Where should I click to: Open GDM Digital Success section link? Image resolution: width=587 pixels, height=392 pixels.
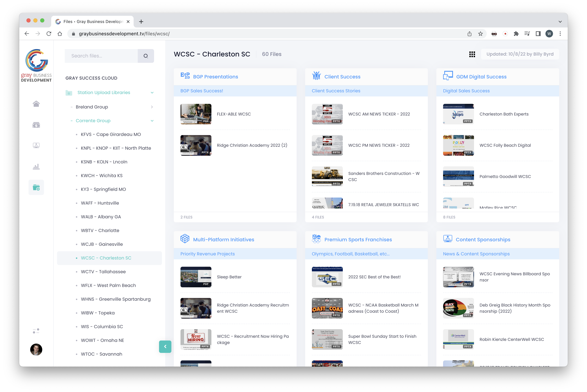point(481,77)
